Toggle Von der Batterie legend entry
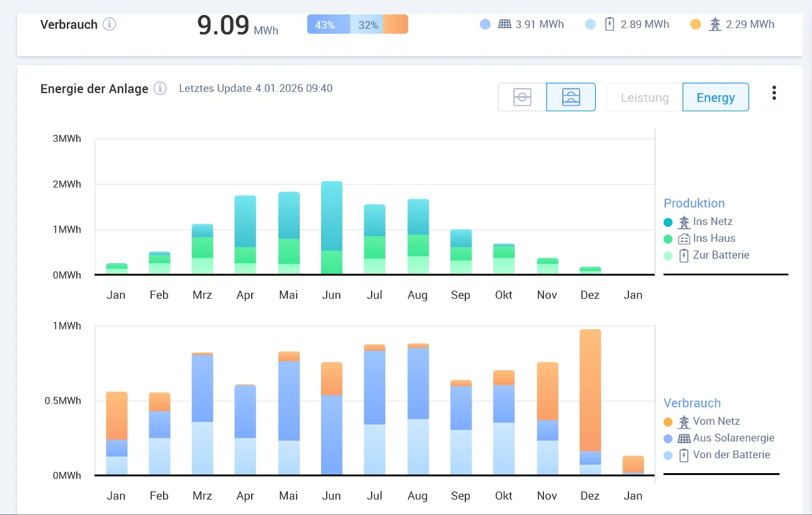The height and width of the screenshot is (515, 812). click(731, 456)
